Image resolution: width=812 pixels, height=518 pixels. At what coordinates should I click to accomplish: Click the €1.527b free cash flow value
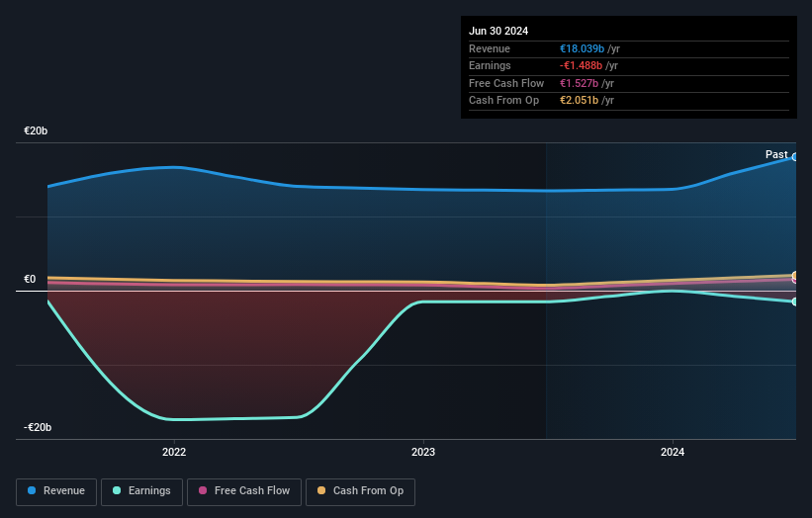point(579,83)
